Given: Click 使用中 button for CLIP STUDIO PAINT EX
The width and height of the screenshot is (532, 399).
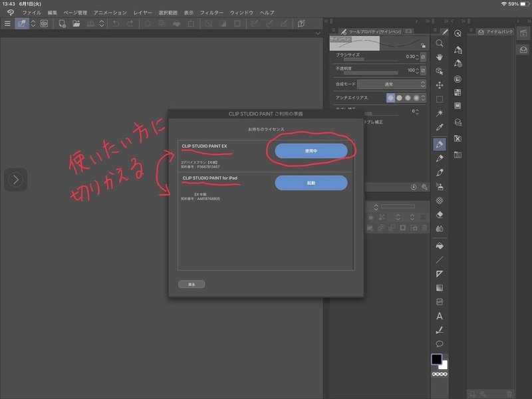Looking at the screenshot, I should click(x=311, y=151).
